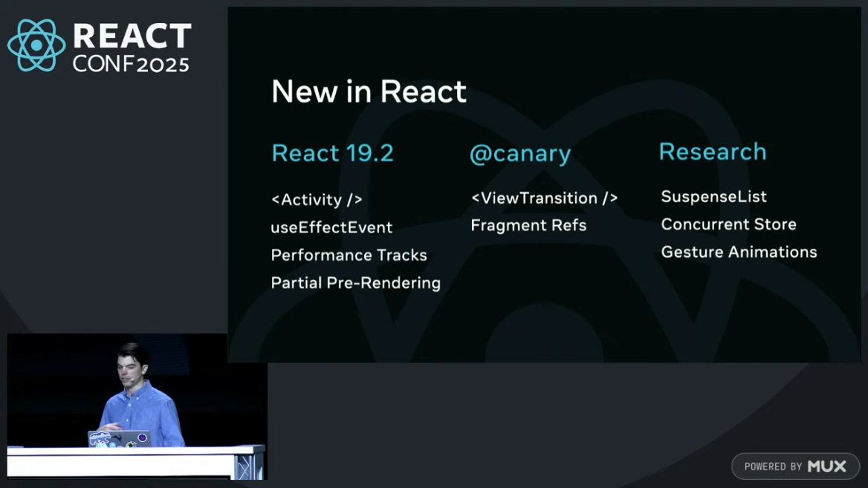Viewport: 868px width, 488px height.
Task: Click the "Fragment Refs" item
Action: tap(528, 226)
